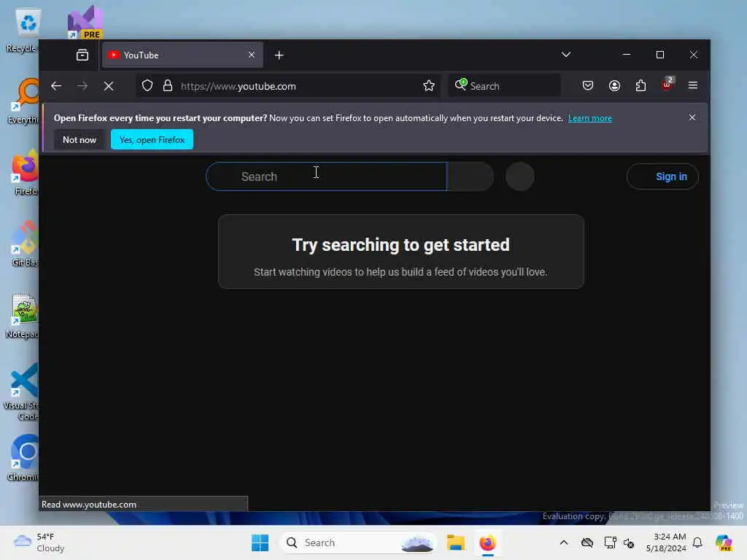The height and width of the screenshot is (560, 747).
Task: Click the muted volume tray icon
Action: tap(629, 542)
